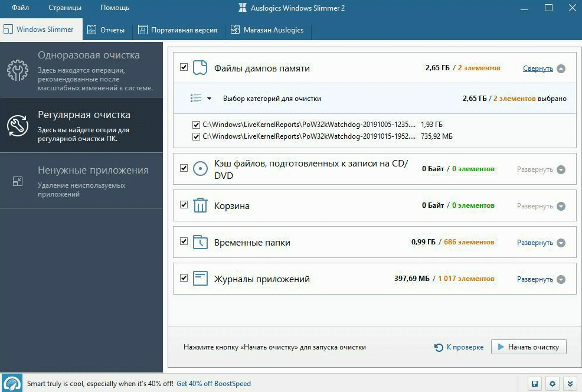Click the double-chevron down icon in status bar
This screenshot has width=582, height=392.
pyautogui.click(x=570, y=384)
